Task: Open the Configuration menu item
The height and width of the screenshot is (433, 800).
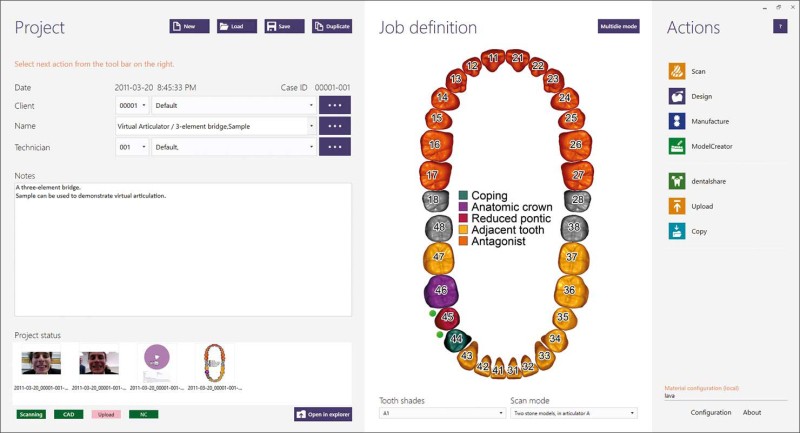Action: 711,412
